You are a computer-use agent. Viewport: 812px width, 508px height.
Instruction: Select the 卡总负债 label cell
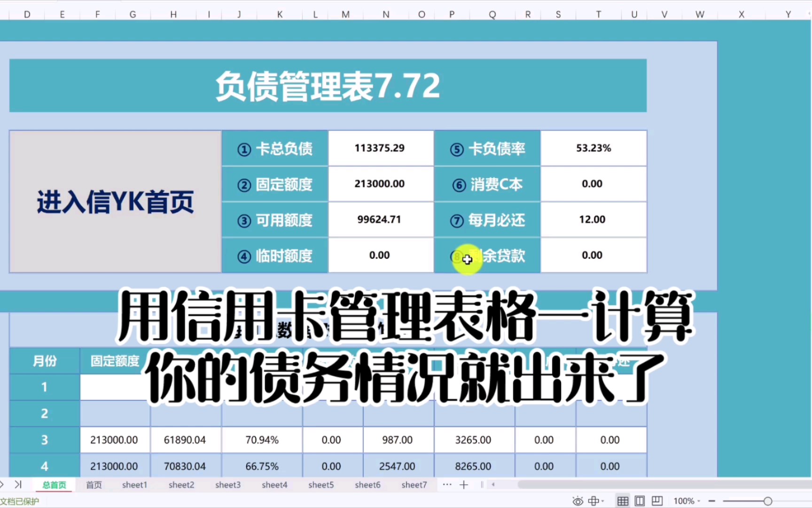click(275, 149)
